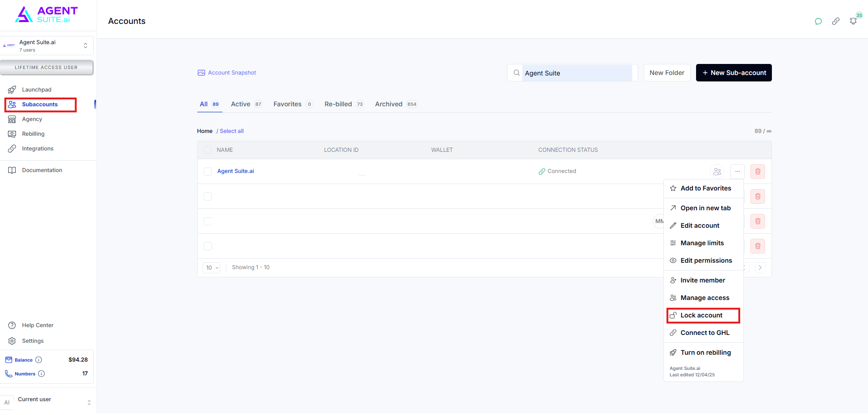Open the three-dots menu for Agent Suite.ai
The image size is (868, 415).
coord(737,172)
